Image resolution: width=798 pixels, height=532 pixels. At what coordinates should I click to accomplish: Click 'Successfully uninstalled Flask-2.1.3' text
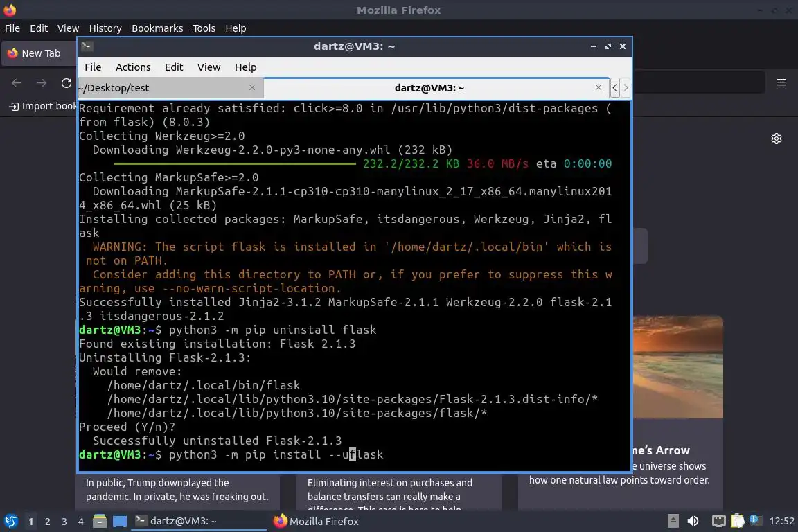[218, 441]
